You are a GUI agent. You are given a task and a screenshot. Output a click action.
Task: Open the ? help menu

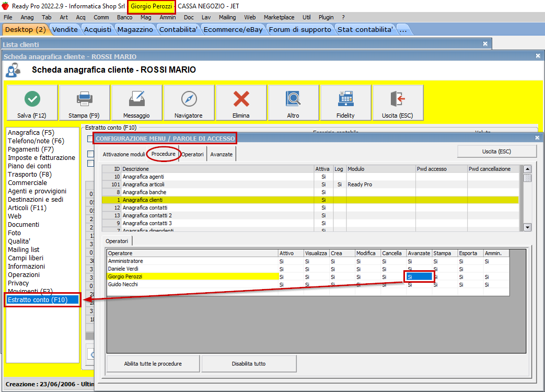click(x=343, y=17)
